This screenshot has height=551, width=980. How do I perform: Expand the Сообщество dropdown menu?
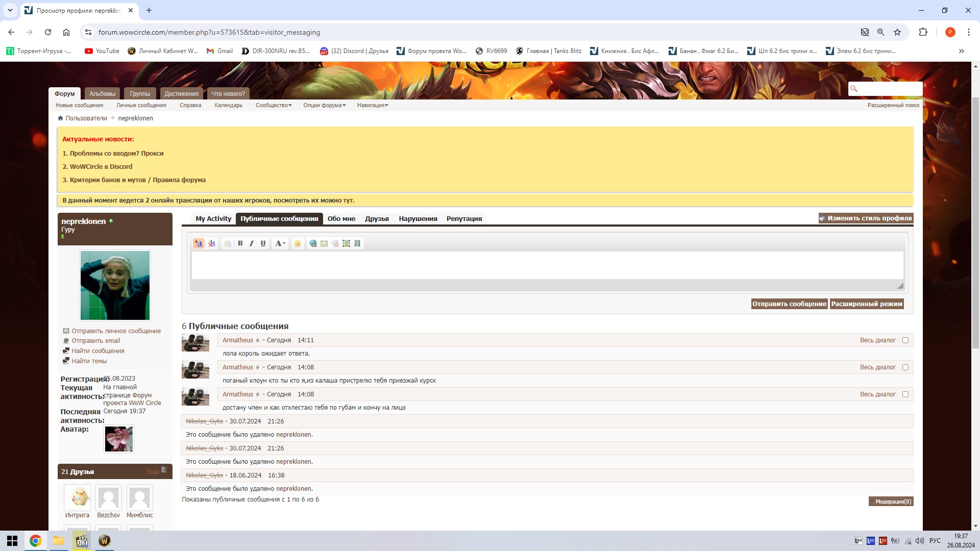tap(274, 105)
